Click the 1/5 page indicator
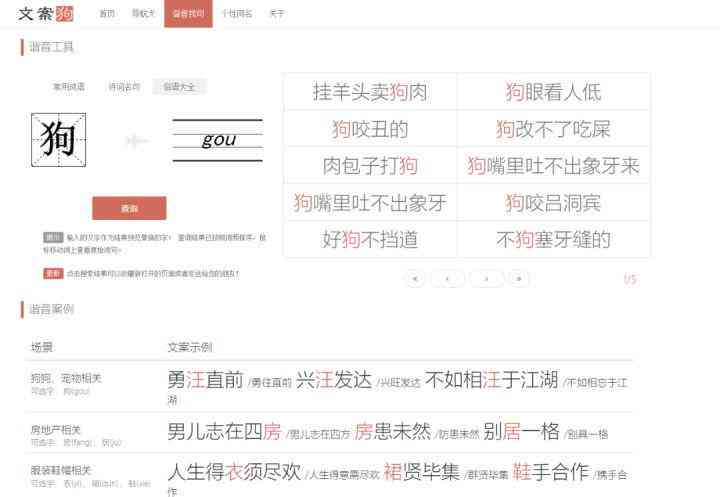720x497 pixels. point(630,279)
